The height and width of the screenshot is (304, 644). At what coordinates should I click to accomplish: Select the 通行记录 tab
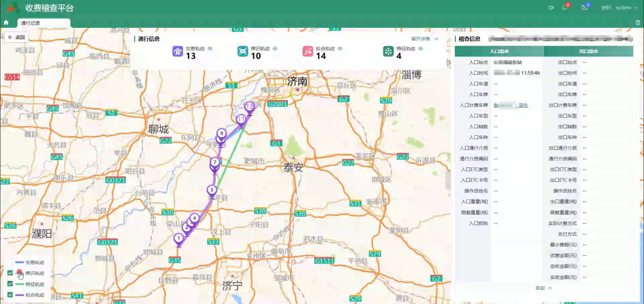point(31,23)
